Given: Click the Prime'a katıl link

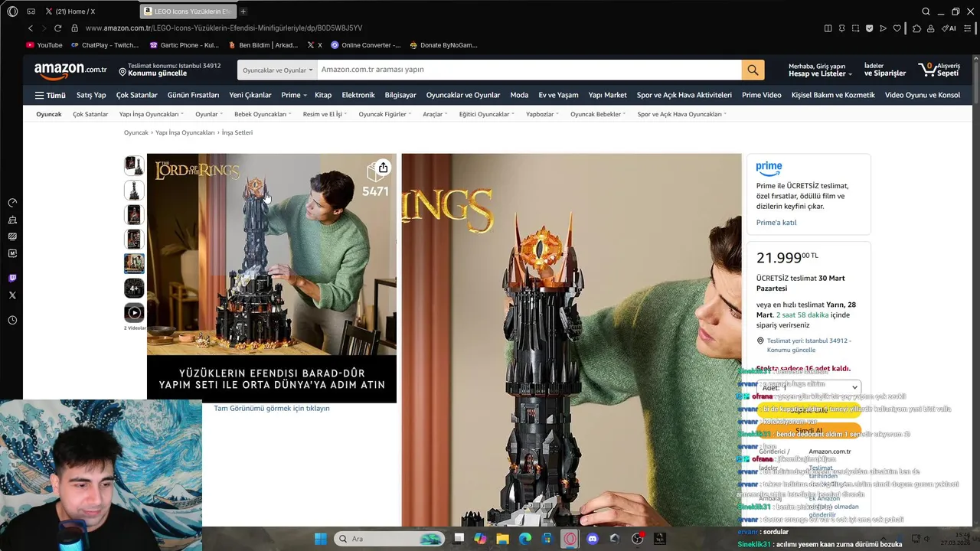Looking at the screenshot, I should coord(776,223).
